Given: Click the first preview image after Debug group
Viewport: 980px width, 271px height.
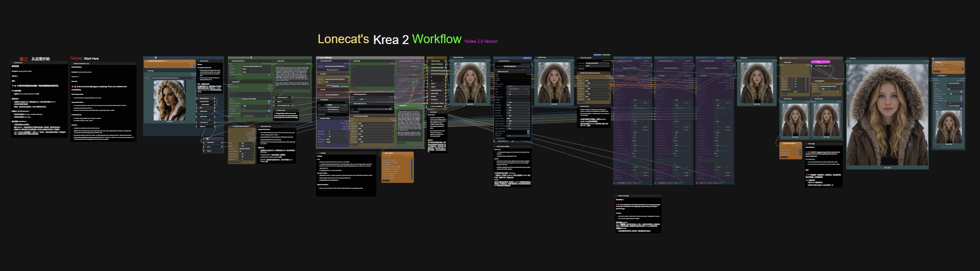Looking at the screenshot, I should tap(470, 82).
